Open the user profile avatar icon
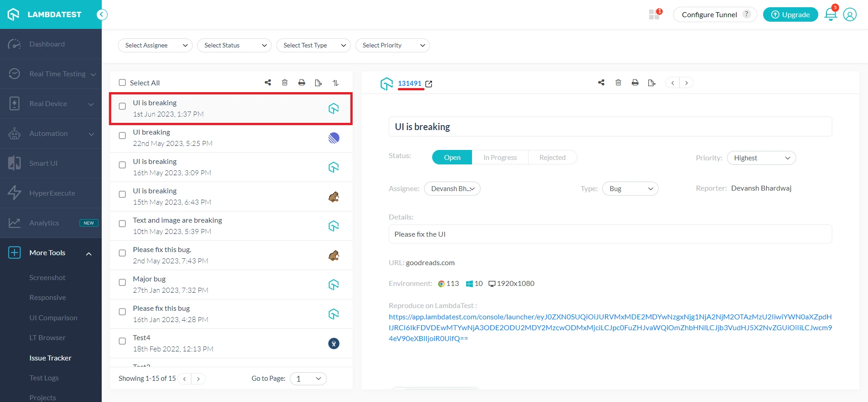The height and width of the screenshot is (402, 868). click(x=850, y=14)
